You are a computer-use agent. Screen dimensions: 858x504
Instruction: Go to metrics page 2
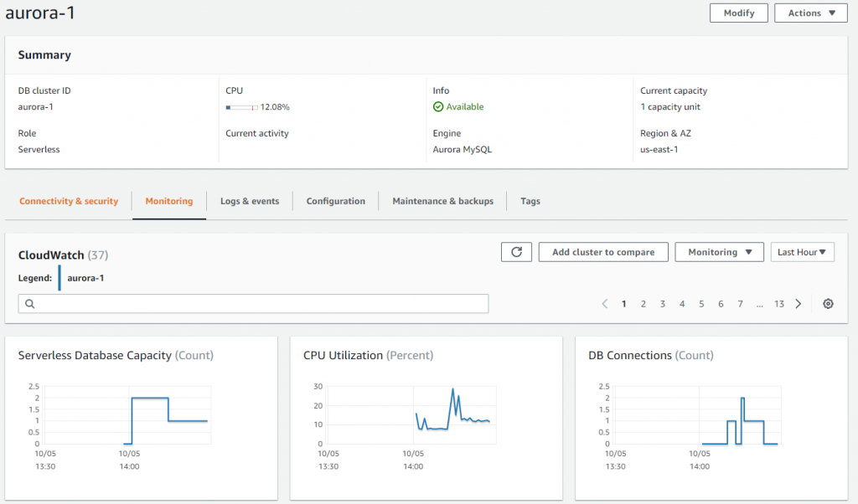tap(643, 304)
